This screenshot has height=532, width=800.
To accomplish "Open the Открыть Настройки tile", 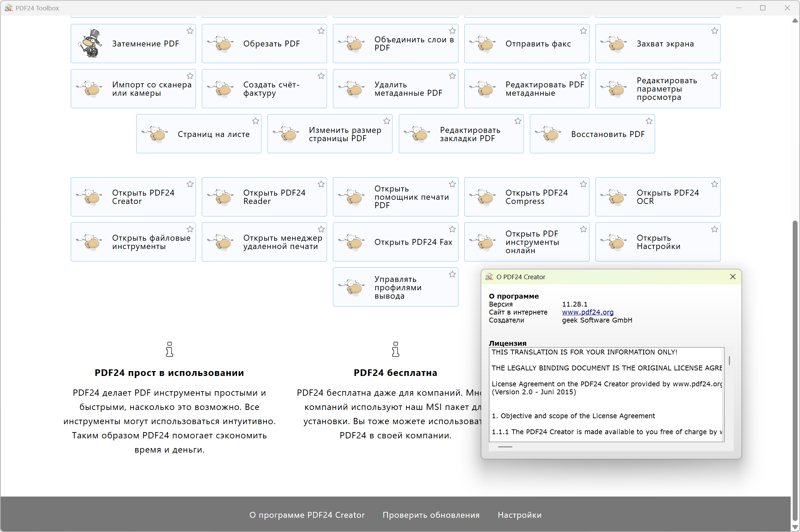I will [658, 242].
